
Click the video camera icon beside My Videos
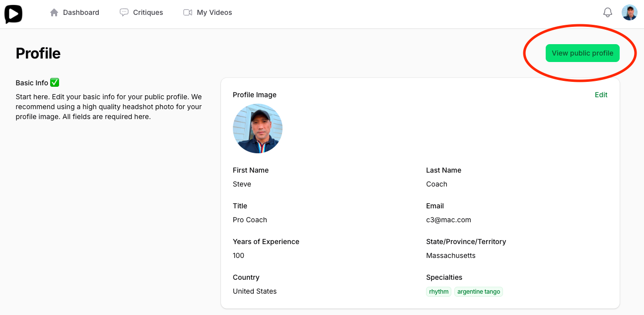(x=188, y=12)
